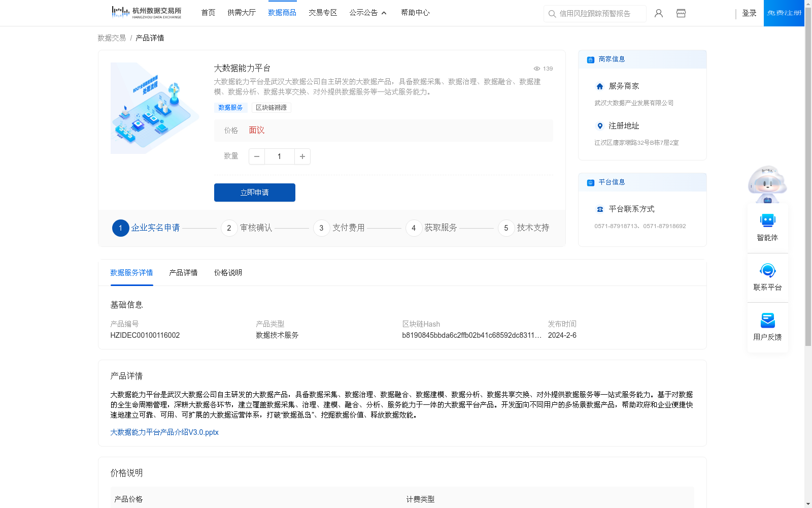This screenshot has width=812, height=508.
Task: Go to 首页 in the navigation
Action: click(x=208, y=13)
